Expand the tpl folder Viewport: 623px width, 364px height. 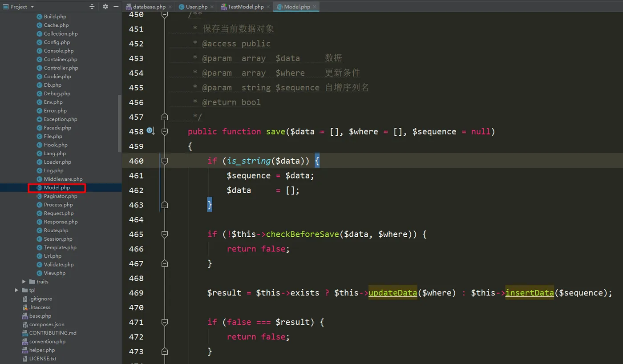[17, 290]
